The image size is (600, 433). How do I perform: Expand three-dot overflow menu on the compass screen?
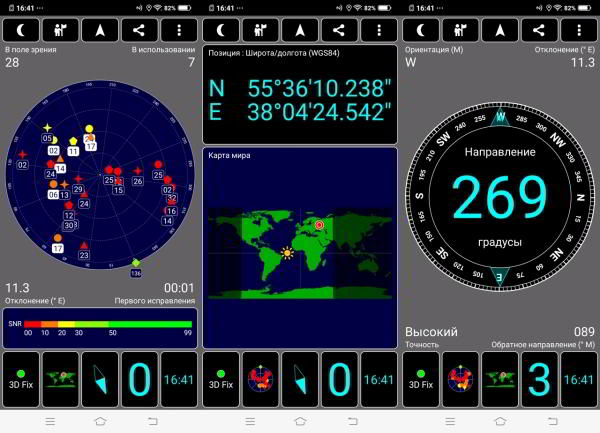(579, 30)
